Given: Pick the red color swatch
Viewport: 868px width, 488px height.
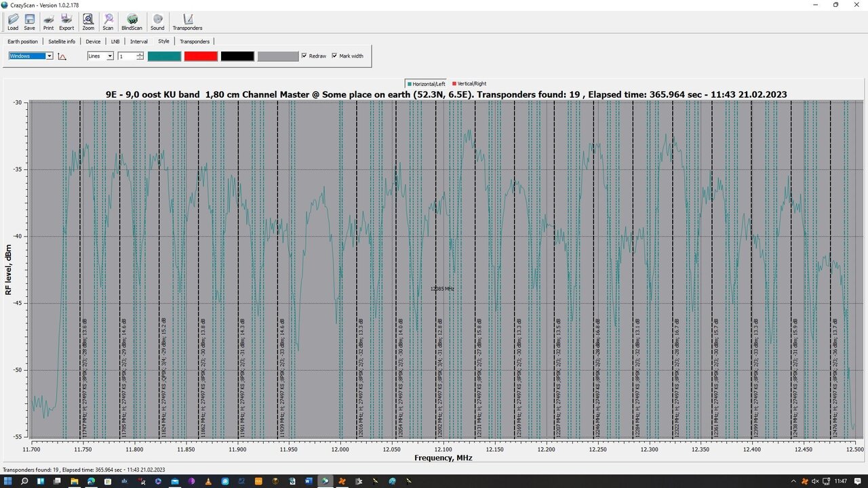Looking at the screenshot, I should pyautogui.click(x=201, y=56).
